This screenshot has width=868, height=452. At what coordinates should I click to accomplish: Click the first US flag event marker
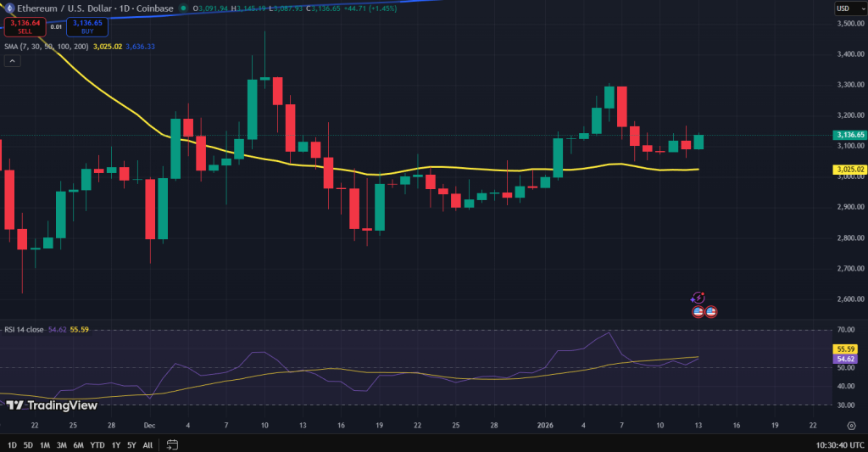[x=698, y=312]
